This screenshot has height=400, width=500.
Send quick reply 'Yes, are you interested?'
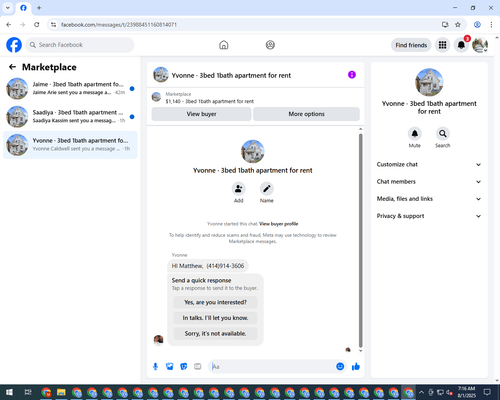pyautogui.click(x=215, y=302)
